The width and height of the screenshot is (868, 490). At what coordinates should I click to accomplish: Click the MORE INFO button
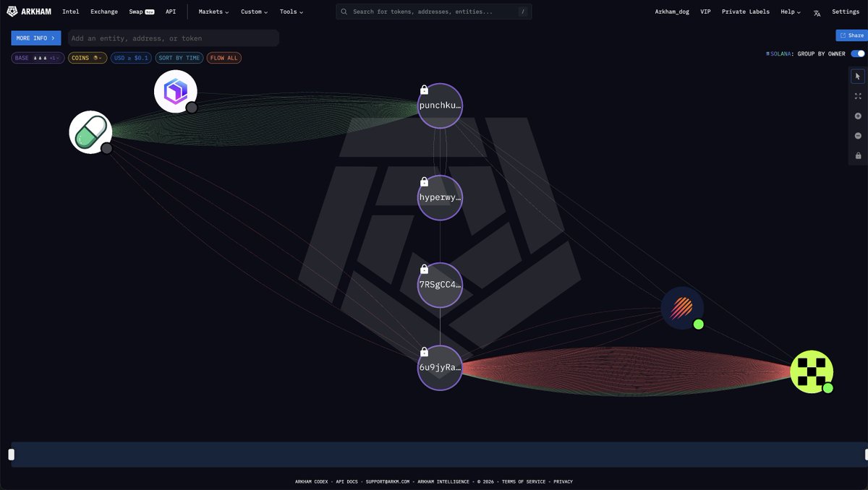[x=36, y=38]
